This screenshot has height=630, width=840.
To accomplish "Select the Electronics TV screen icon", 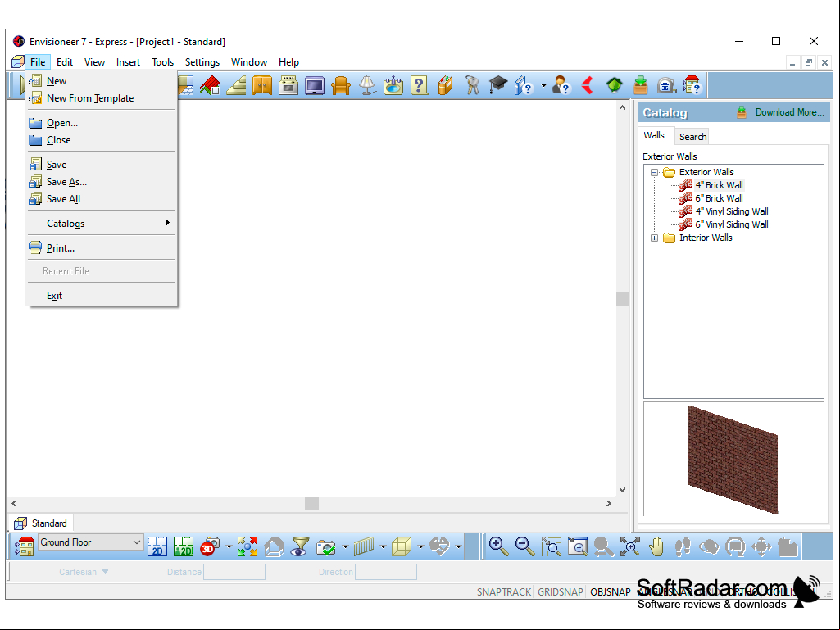I will (315, 86).
